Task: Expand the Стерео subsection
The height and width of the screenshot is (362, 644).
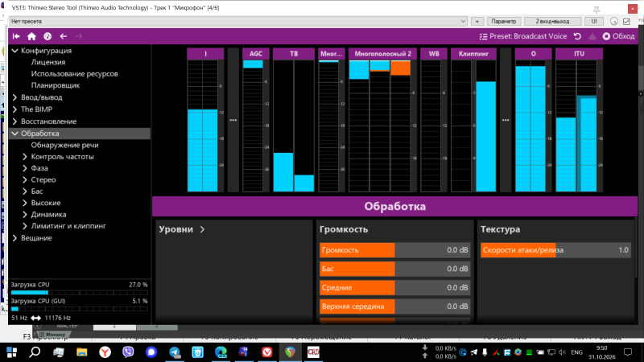Action: tap(25, 179)
